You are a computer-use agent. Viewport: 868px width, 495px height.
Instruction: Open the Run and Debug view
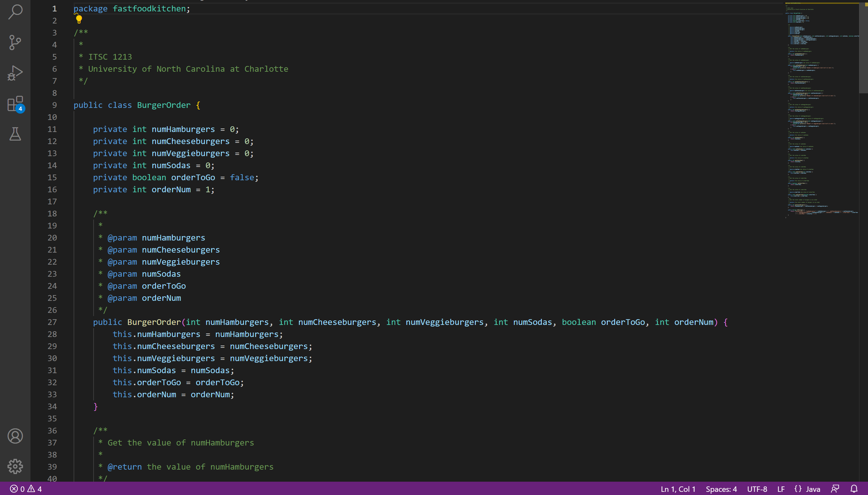pos(15,73)
